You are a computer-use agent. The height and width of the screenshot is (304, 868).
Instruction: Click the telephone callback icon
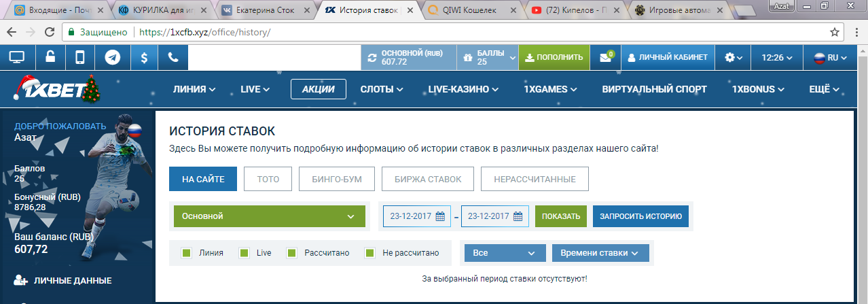click(173, 58)
